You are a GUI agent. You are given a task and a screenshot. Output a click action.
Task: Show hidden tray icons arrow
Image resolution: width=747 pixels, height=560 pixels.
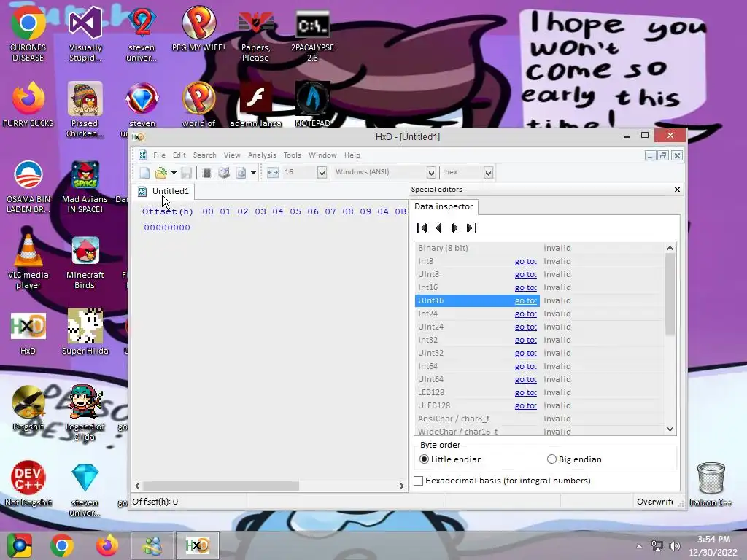pyautogui.click(x=639, y=546)
